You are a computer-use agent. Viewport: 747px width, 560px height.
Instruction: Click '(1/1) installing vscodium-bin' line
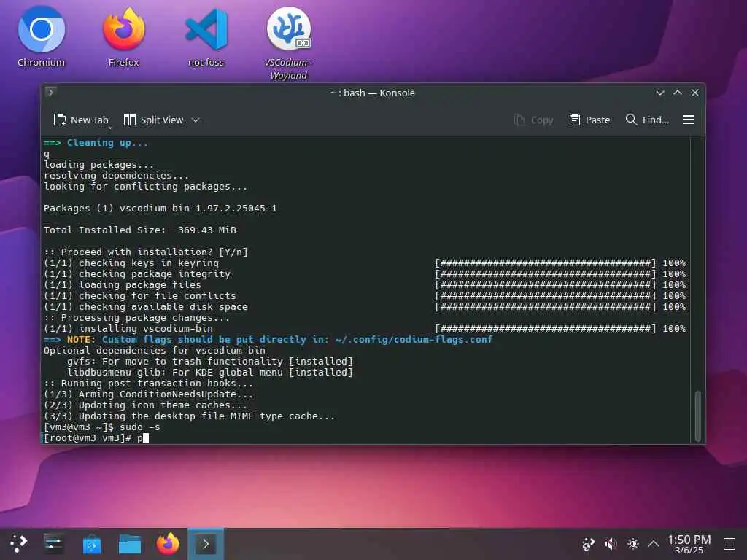pyautogui.click(x=128, y=329)
